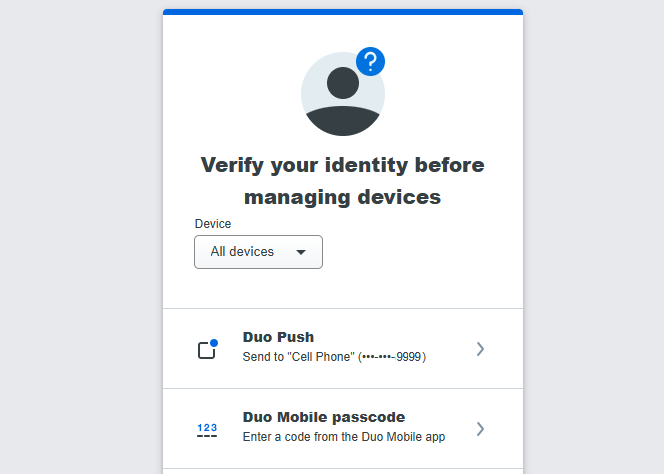Click "Send to Cell Phone" description text

[x=299, y=356]
